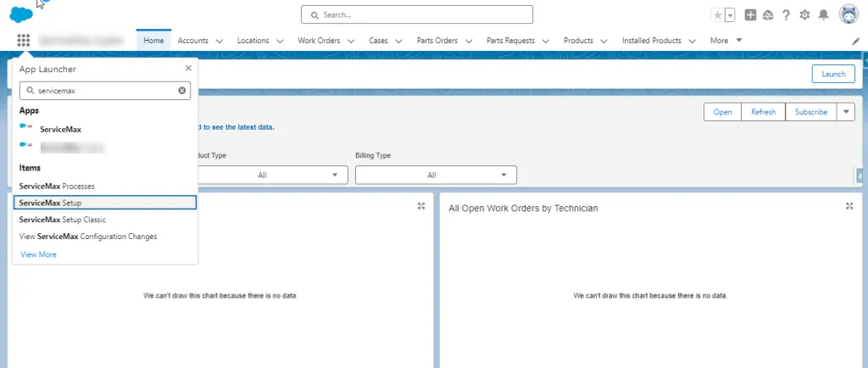Open the Help question mark icon
This screenshot has height=368, width=868.
pos(786,15)
